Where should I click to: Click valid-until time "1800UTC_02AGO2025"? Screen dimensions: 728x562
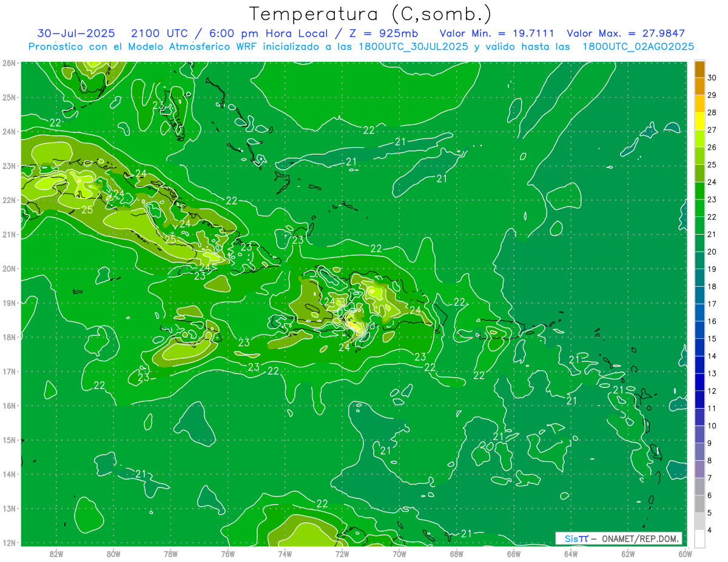tap(638, 47)
